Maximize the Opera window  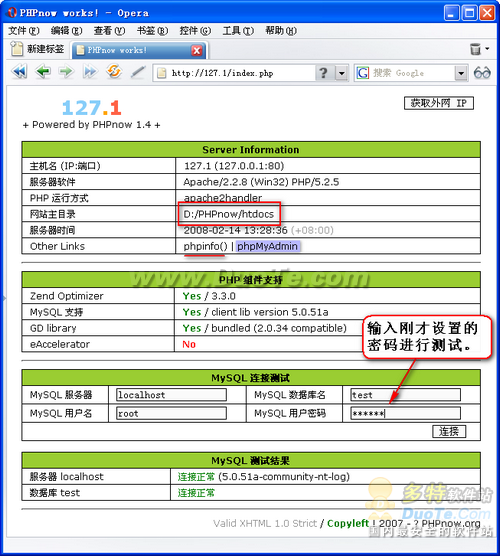470,13
